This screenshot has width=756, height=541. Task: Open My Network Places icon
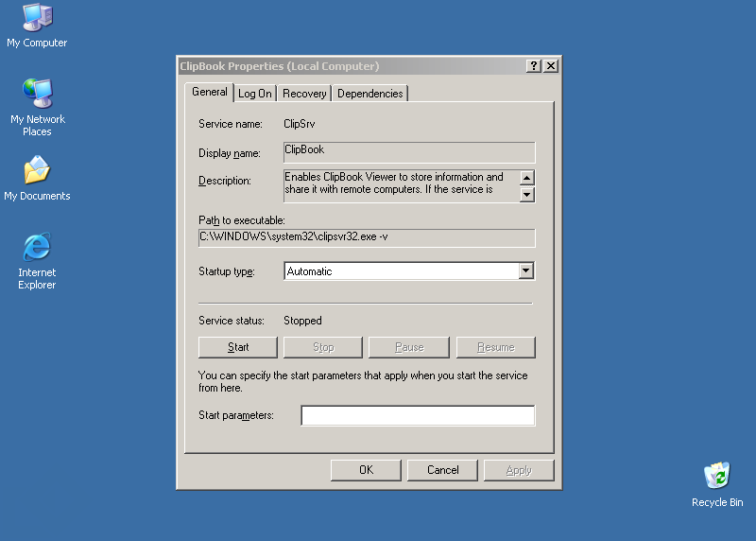click(x=37, y=107)
